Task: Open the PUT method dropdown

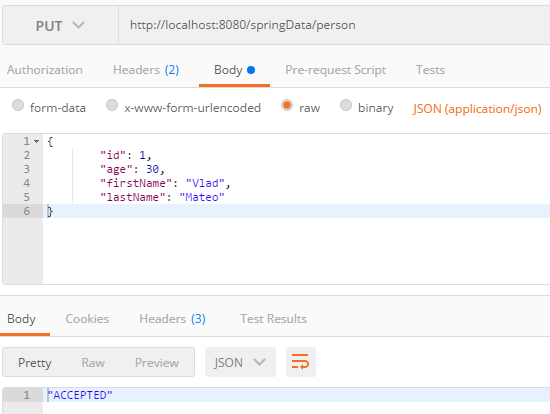Action: point(60,26)
